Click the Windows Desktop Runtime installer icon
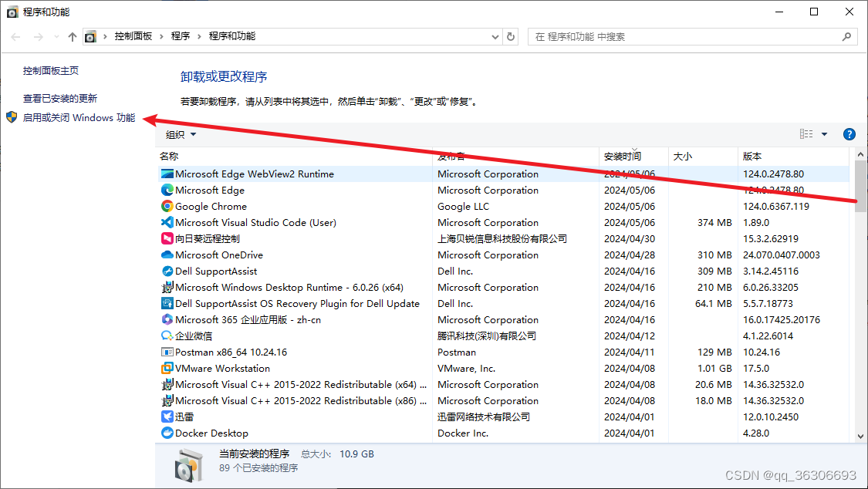The width and height of the screenshot is (868, 489). 167,287
